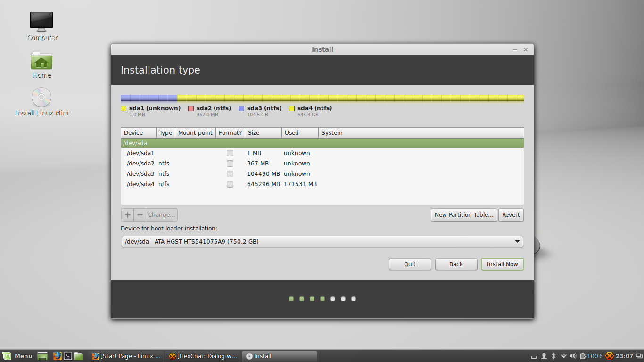Open the file manager panel launcher

click(x=78, y=356)
